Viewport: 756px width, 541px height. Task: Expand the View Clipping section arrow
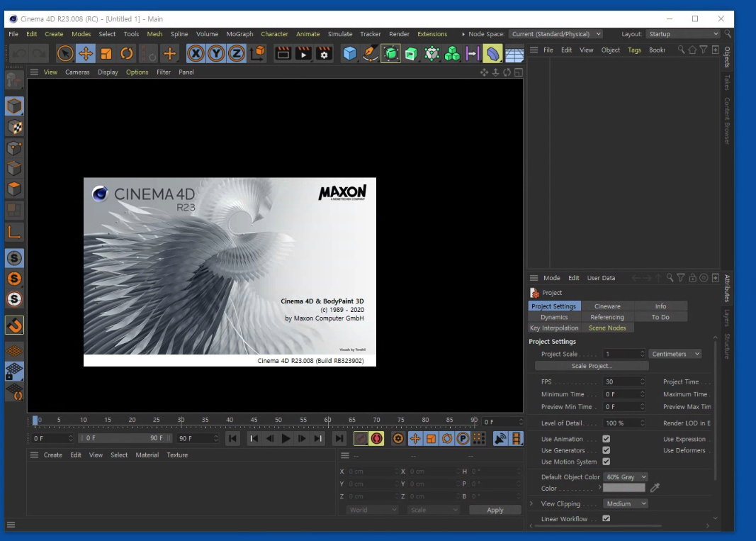tap(531, 503)
